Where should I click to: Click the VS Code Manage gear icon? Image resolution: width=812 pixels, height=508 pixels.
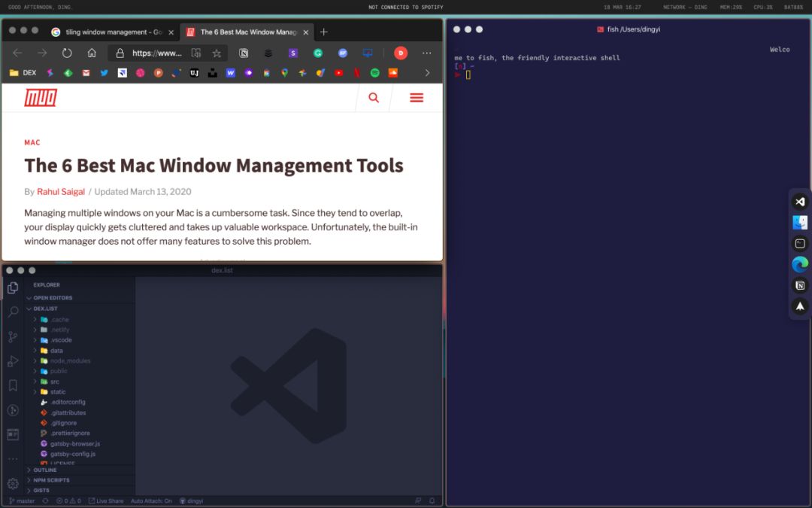13,484
